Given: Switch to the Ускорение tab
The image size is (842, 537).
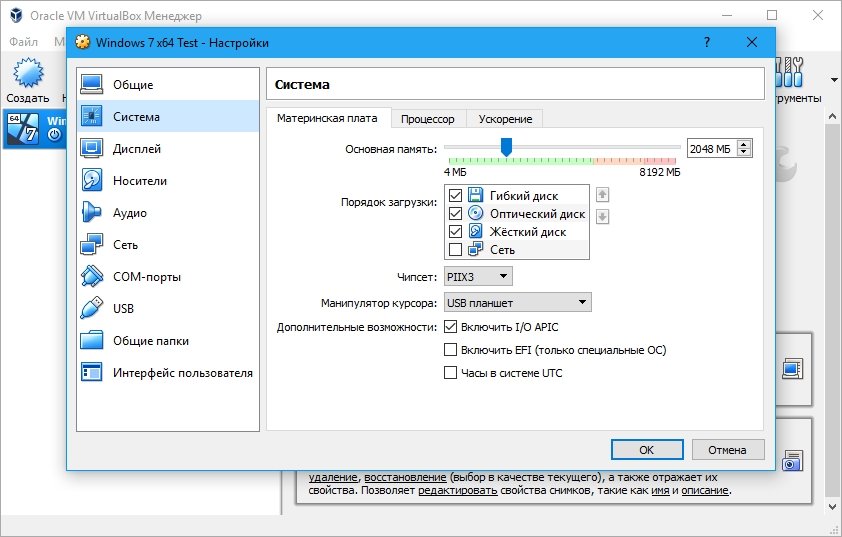Looking at the screenshot, I should click(505, 119).
